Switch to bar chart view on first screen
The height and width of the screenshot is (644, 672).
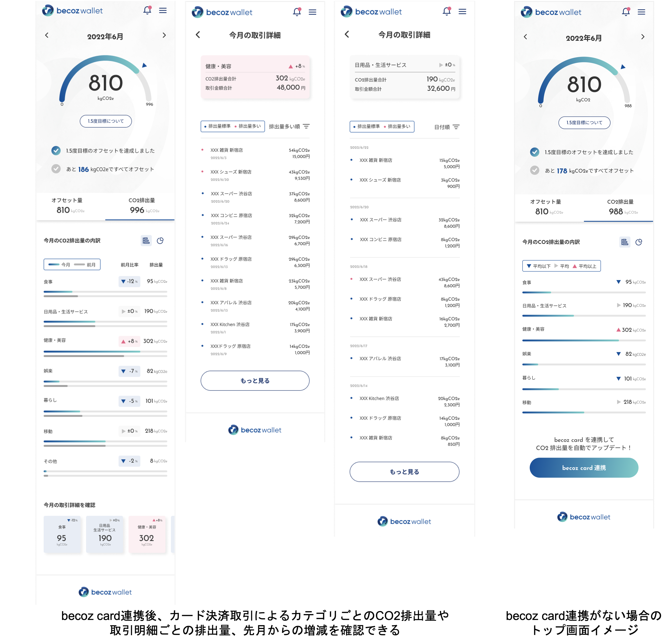pyautogui.click(x=146, y=241)
